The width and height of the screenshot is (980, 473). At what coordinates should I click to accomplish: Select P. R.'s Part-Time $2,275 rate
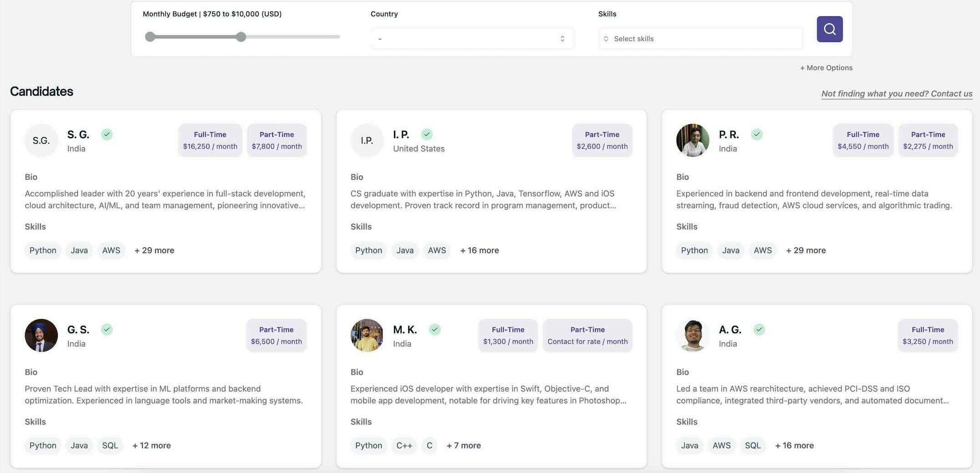point(928,140)
